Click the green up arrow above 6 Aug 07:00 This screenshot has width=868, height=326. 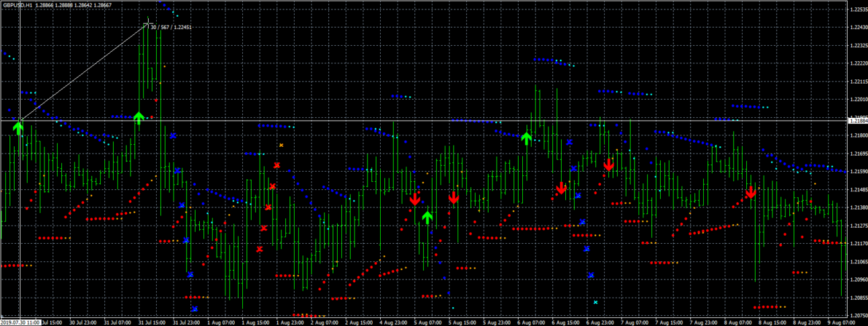coord(526,138)
